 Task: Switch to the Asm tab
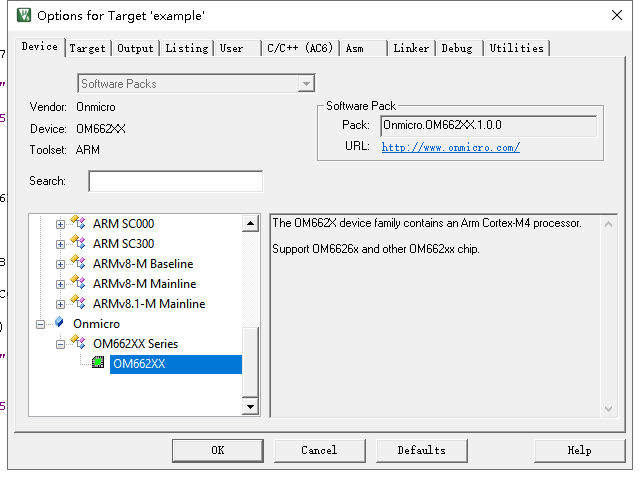point(364,48)
